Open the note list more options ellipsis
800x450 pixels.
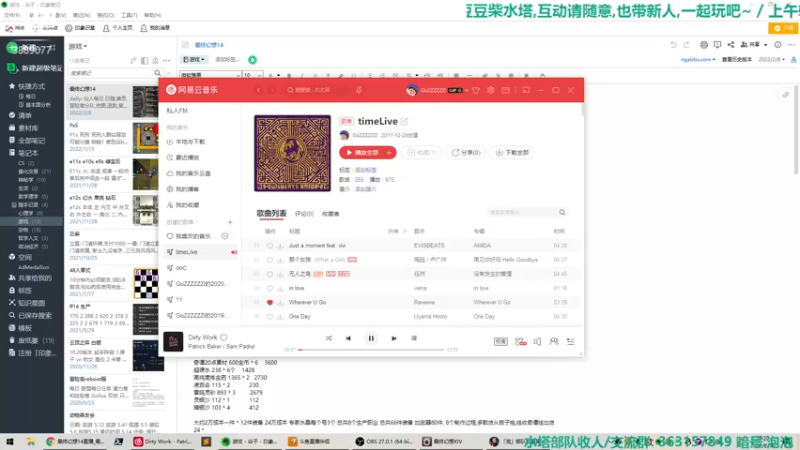click(x=166, y=60)
